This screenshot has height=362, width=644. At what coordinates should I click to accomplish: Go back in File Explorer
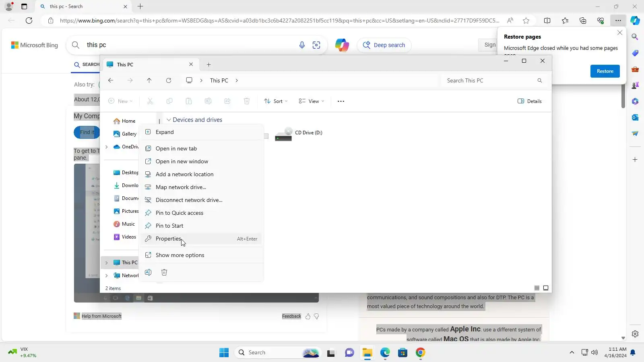pos(111,80)
